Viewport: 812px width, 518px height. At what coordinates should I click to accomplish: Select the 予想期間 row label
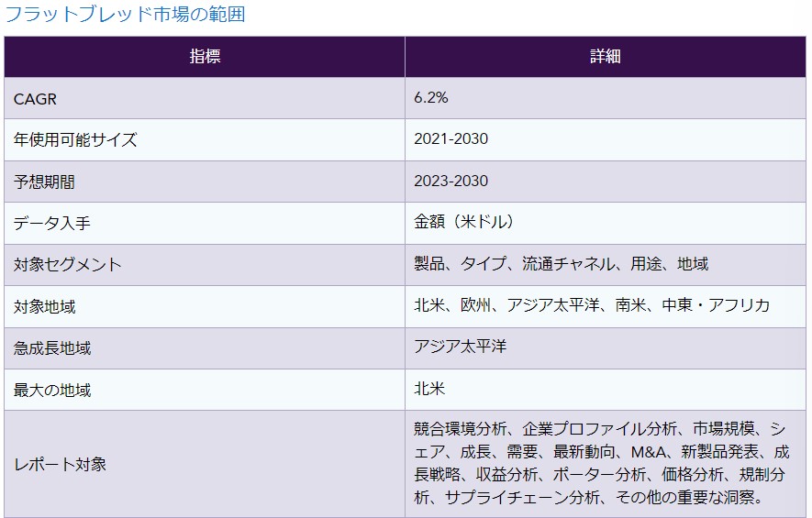coord(44,182)
